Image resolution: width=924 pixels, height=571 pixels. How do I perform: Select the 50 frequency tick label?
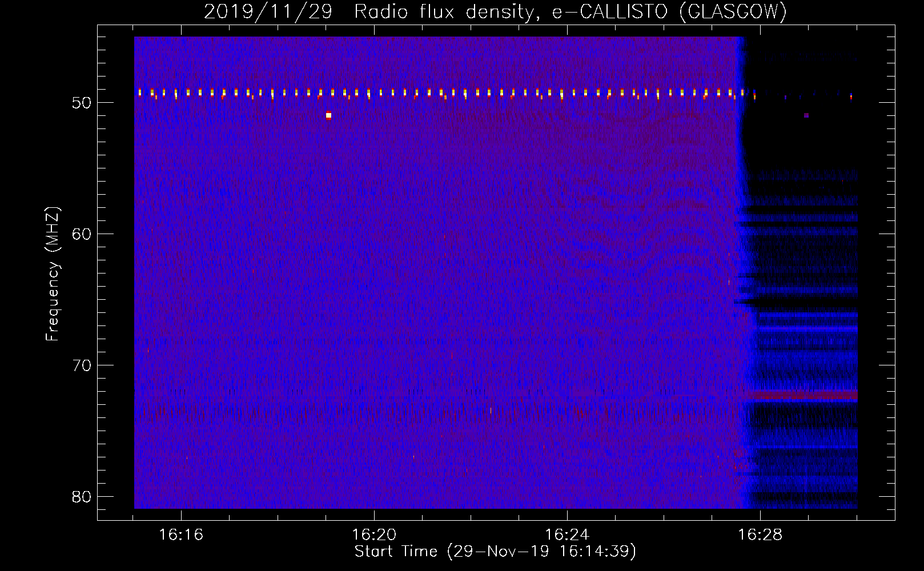click(82, 103)
